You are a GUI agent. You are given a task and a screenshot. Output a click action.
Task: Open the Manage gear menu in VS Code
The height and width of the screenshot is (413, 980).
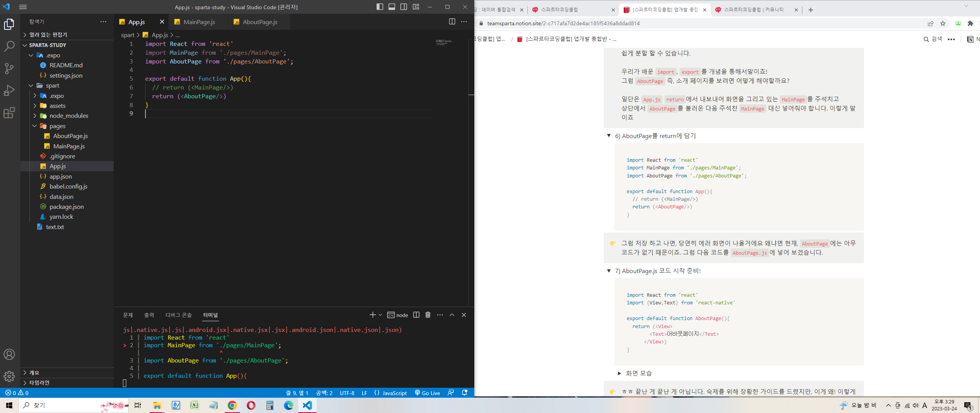coord(9,377)
